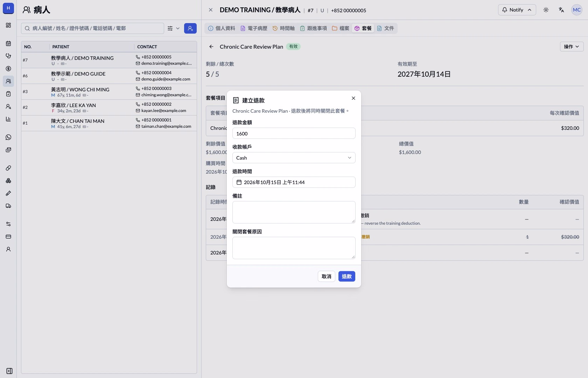
Task: Open the patient search filter dropdown
Action: (173, 28)
